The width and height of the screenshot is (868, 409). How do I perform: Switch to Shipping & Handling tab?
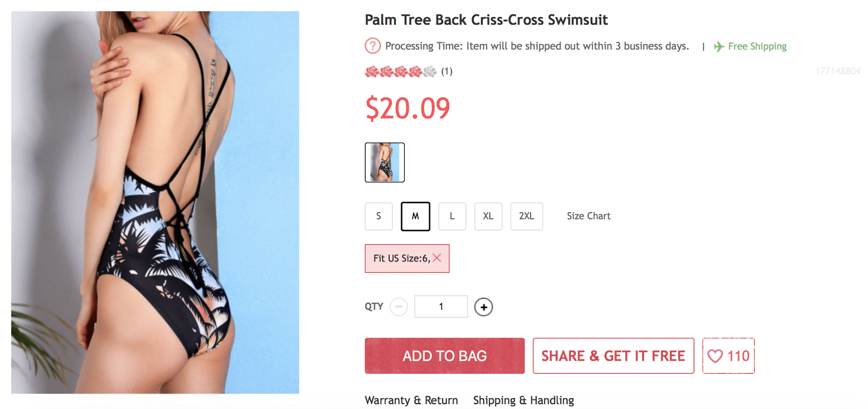524,400
